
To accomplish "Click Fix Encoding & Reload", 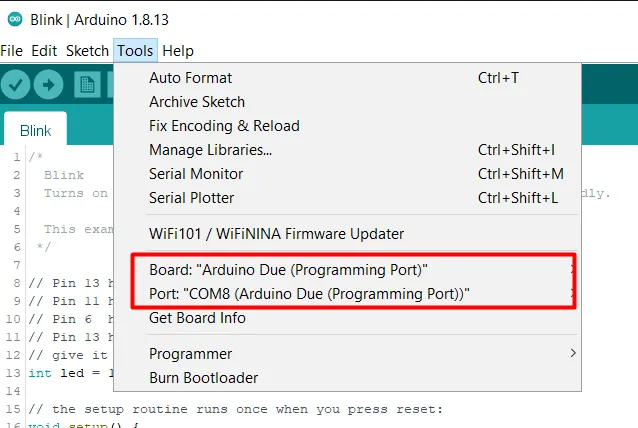I will [224, 126].
